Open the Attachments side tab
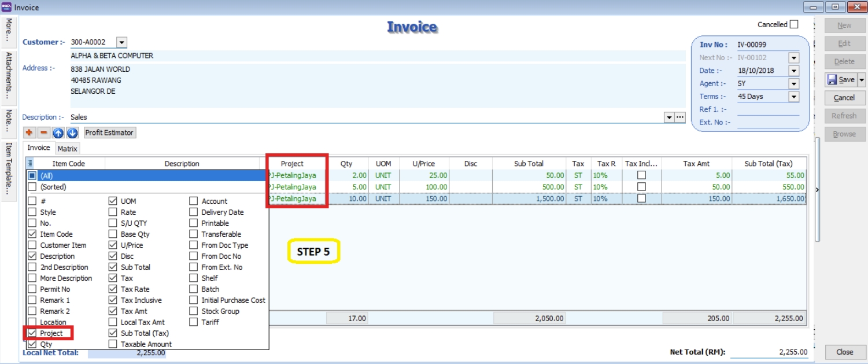The width and height of the screenshot is (868, 364). pos(9,75)
